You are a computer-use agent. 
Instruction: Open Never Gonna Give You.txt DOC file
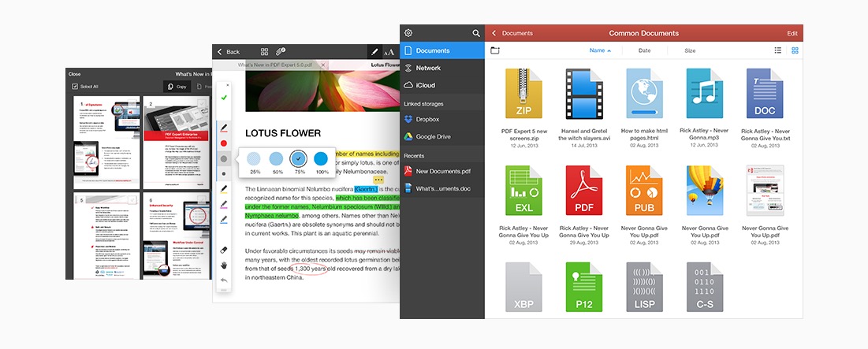pos(765,94)
